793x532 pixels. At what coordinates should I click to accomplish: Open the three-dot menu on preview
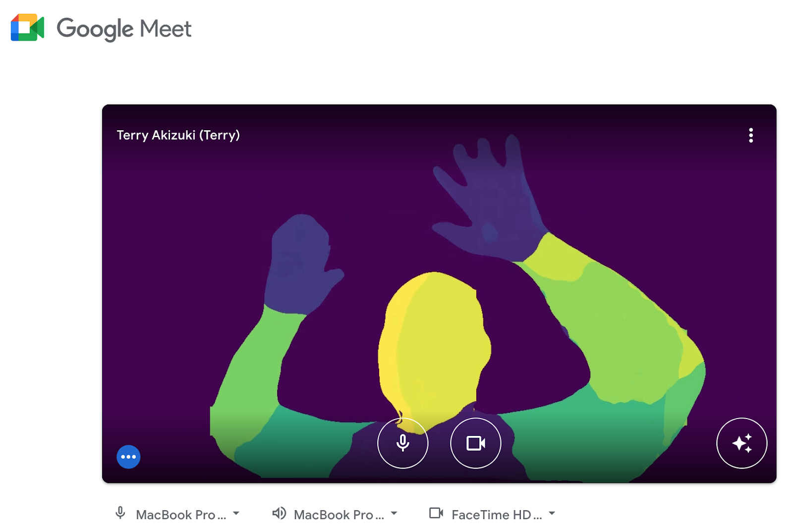pyautogui.click(x=751, y=135)
